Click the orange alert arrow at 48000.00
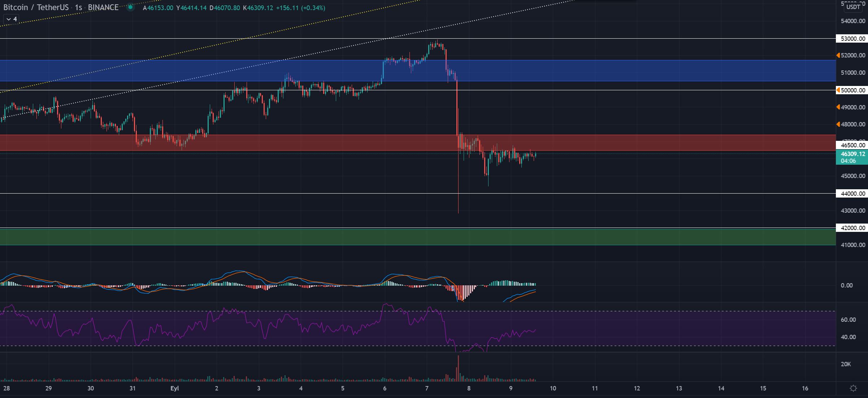The height and width of the screenshot is (398, 868). [x=838, y=124]
